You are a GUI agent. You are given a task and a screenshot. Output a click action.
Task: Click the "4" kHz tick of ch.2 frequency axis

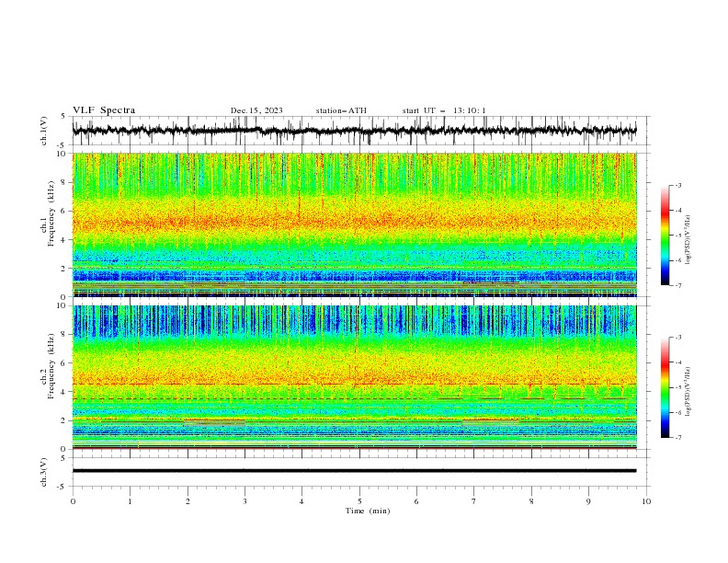pyautogui.click(x=64, y=392)
